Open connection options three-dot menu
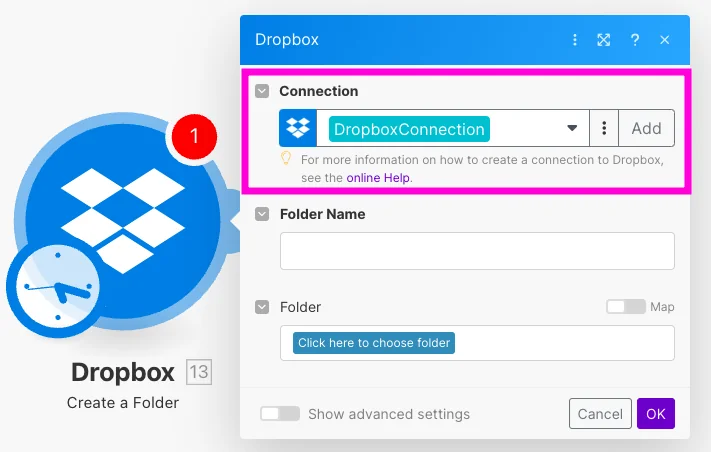The width and height of the screenshot is (711, 452). click(x=604, y=128)
